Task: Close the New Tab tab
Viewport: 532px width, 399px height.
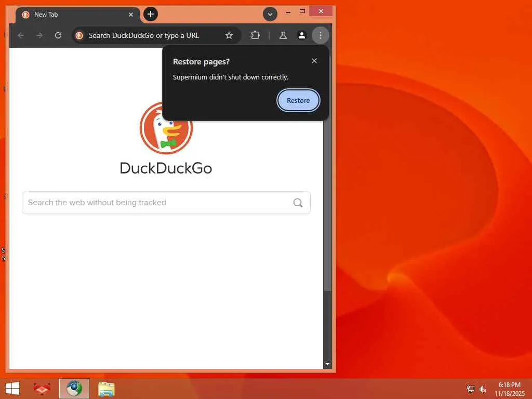Action: click(130, 15)
